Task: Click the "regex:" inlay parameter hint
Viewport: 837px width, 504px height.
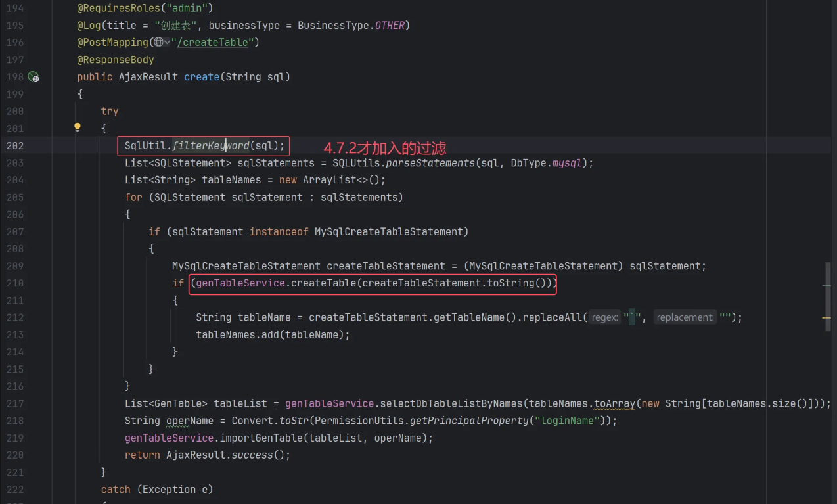Action: coord(605,317)
